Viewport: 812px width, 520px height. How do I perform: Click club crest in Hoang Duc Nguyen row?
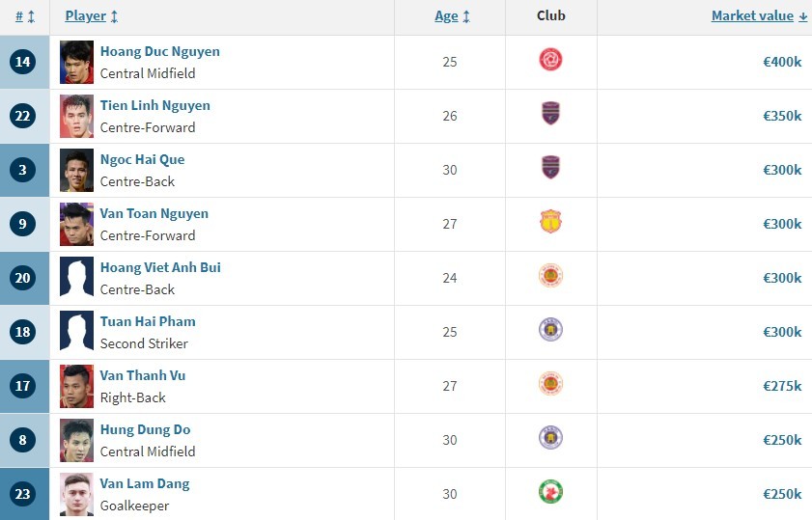click(550, 60)
